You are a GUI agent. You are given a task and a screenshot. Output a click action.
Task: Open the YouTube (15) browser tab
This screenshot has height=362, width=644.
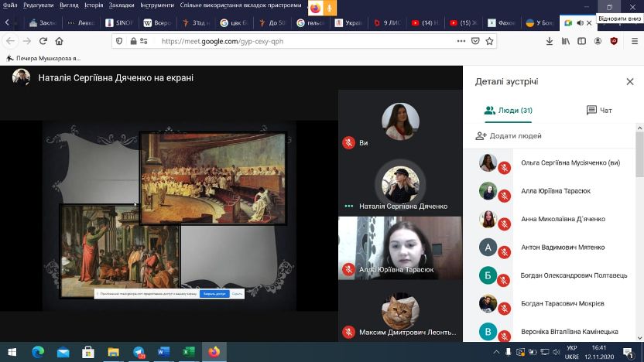(x=464, y=23)
